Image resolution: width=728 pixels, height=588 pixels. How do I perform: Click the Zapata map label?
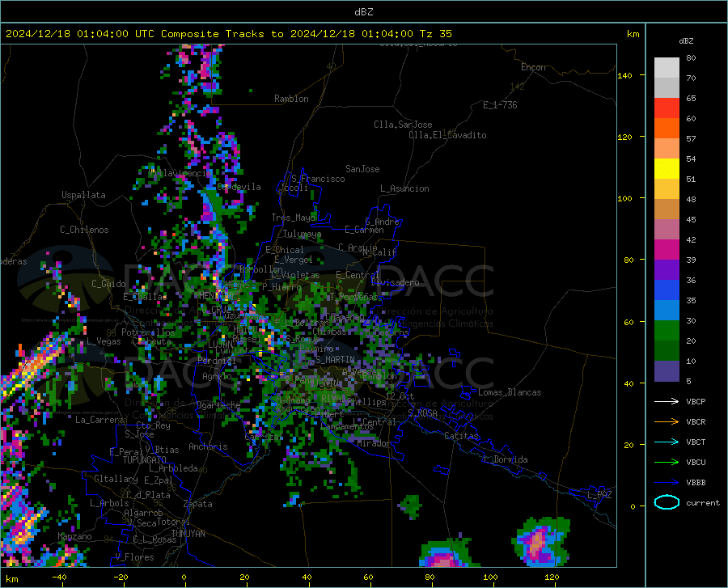coord(198,504)
